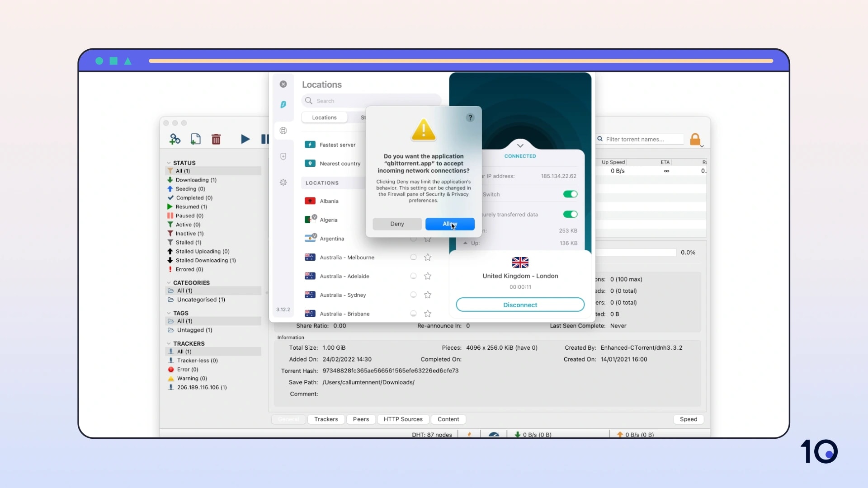868x488 pixels.
Task: Favorite Australia - Brisbane with its star
Action: pyautogui.click(x=428, y=314)
